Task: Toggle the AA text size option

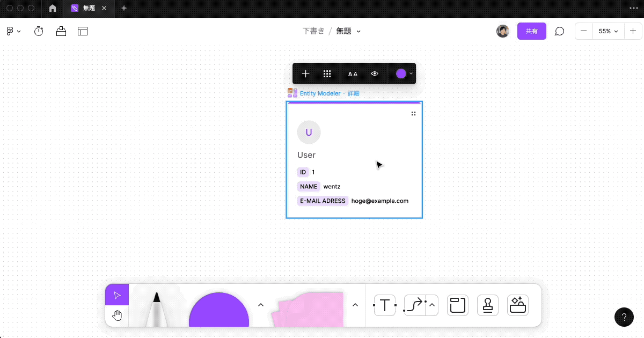Action: [353, 74]
